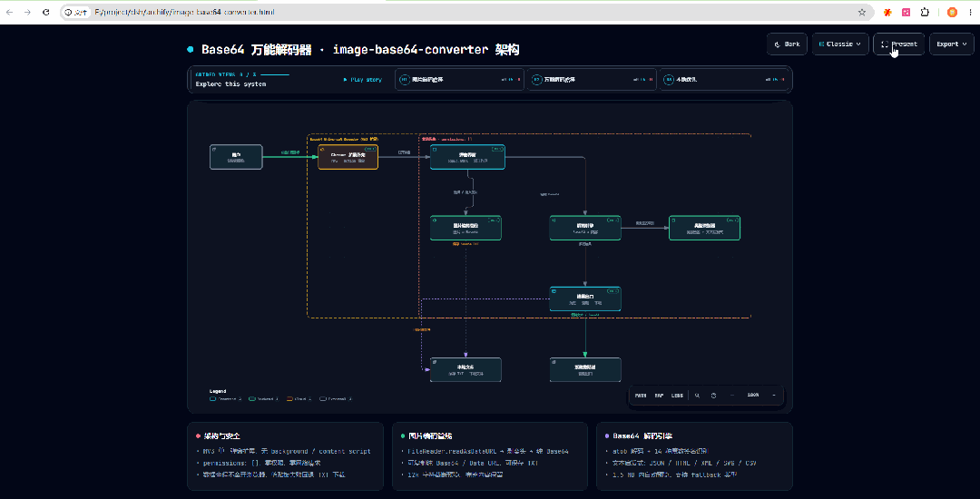Click the badge on the decode engine node
Screen dimensions: 980x499
[x=612, y=220]
